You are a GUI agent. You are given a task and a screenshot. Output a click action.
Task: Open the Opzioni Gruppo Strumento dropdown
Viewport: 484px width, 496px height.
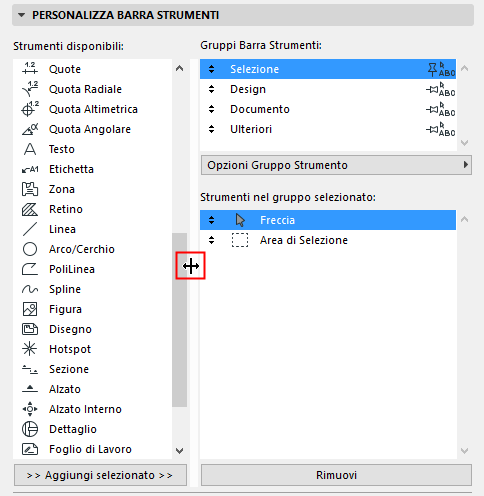pos(336,165)
